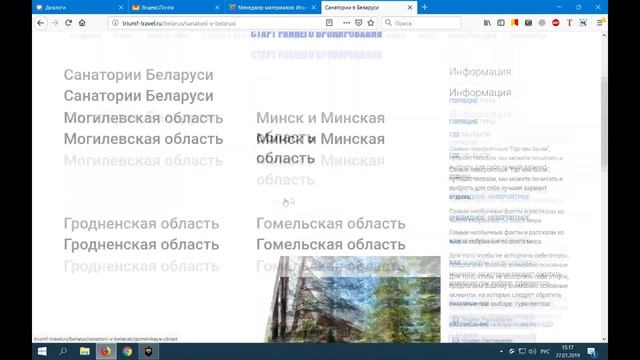Click the forward navigation arrow
Screen dimensions: 640x360
[x=55, y=23]
